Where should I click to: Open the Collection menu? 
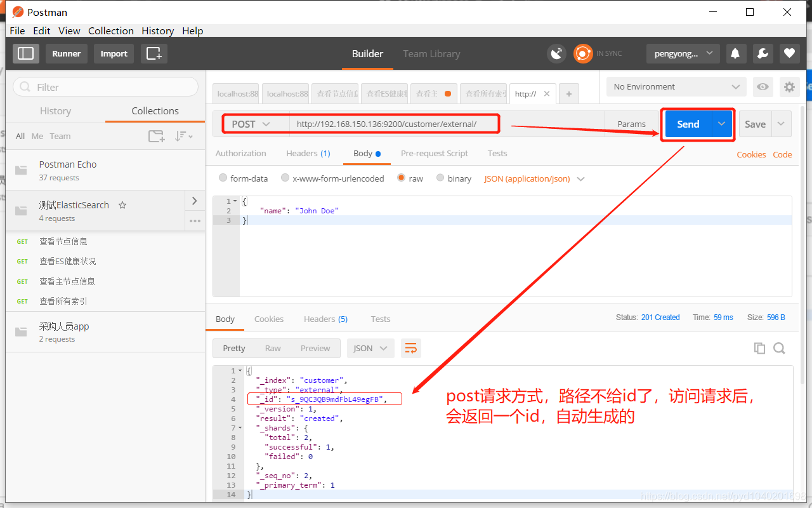[x=111, y=30]
